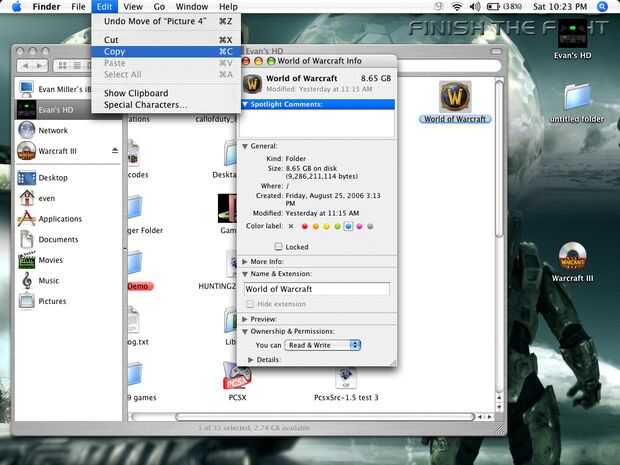Click the World of Warcraft name field
This screenshot has width=620, height=465.
[x=317, y=289]
